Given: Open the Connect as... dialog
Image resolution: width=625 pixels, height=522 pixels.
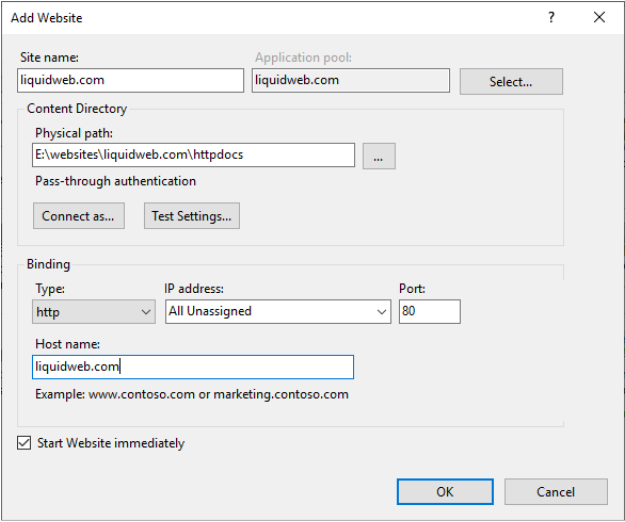Looking at the screenshot, I should 78,216.
